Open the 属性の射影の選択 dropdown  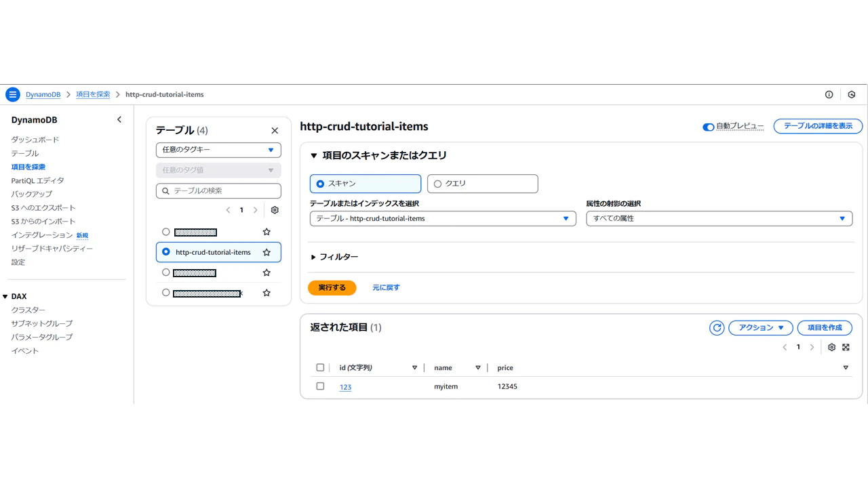click(x=719, y=219)
